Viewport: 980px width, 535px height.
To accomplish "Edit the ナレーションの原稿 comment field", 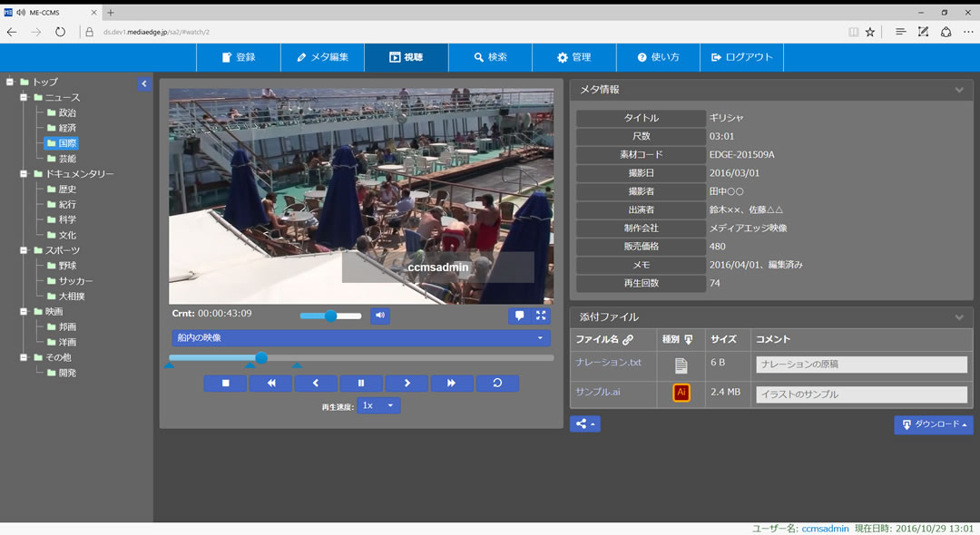I will point(861,365).
